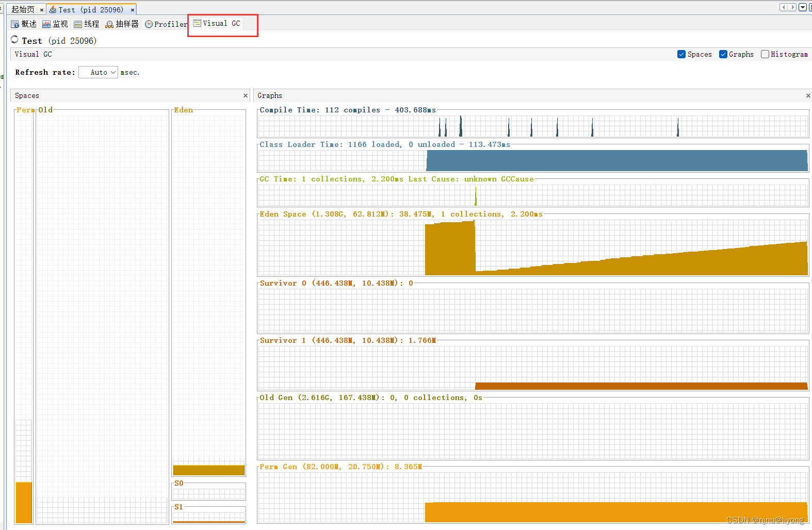Open the 概述 overview tab
Screen dimensions: 812x530
tap(24, 24)
